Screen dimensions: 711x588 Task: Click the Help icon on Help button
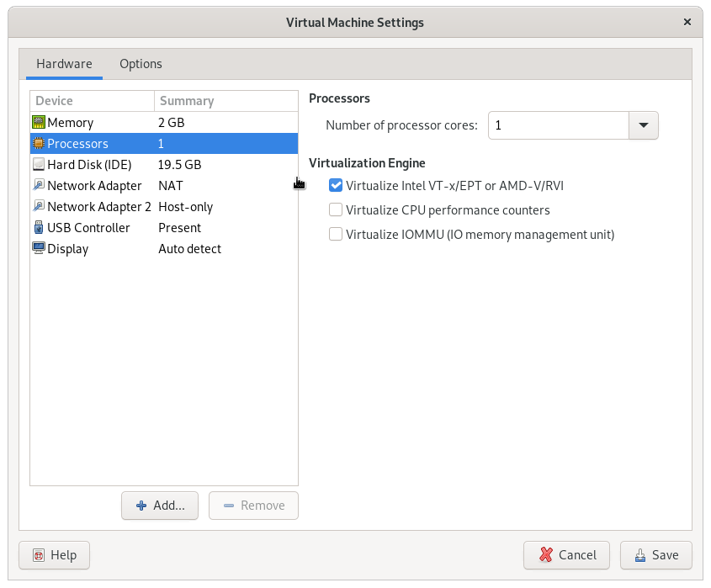(x=38, y=555)
